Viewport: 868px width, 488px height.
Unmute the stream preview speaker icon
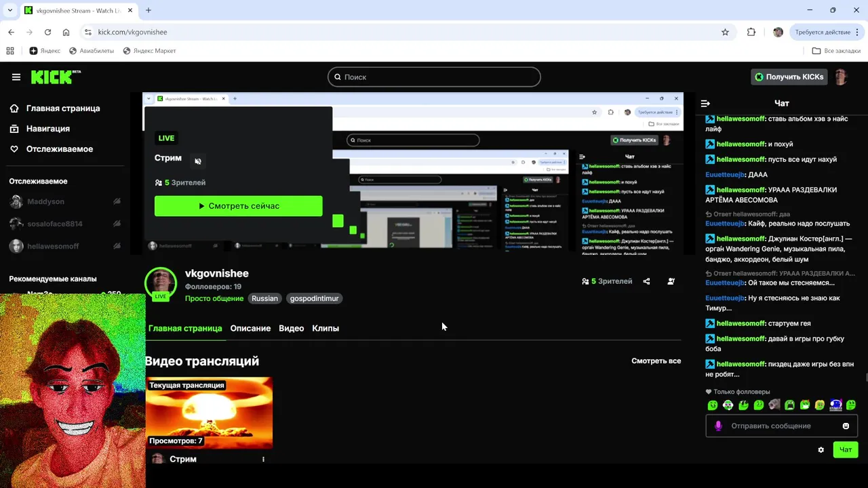coord(198,161)
